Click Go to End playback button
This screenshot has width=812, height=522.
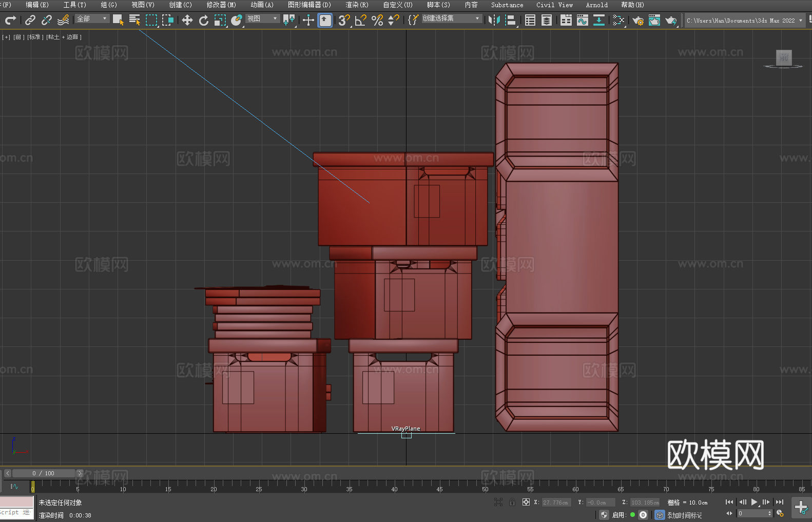tap(780, 502)
